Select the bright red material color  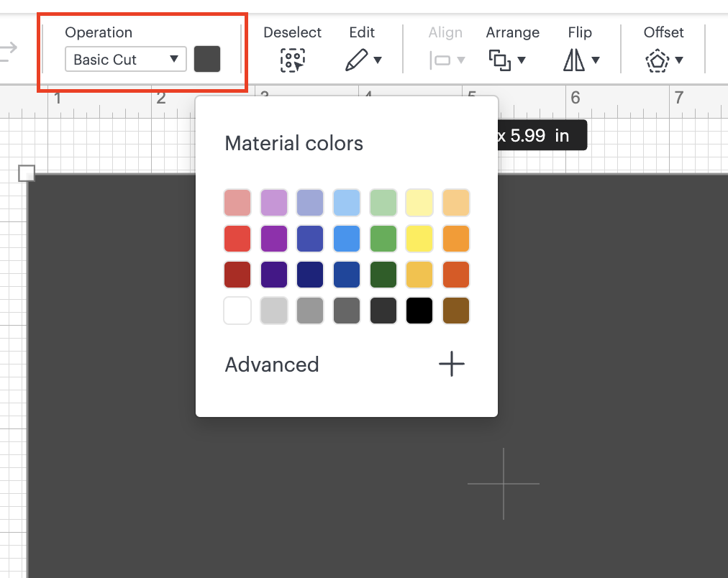coord(237,239)
